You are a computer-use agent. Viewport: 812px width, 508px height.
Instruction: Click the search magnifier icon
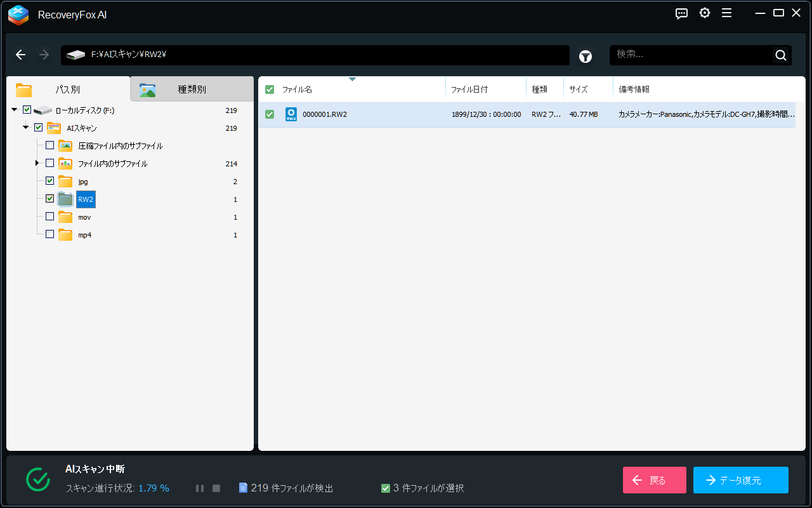point(780,55)
